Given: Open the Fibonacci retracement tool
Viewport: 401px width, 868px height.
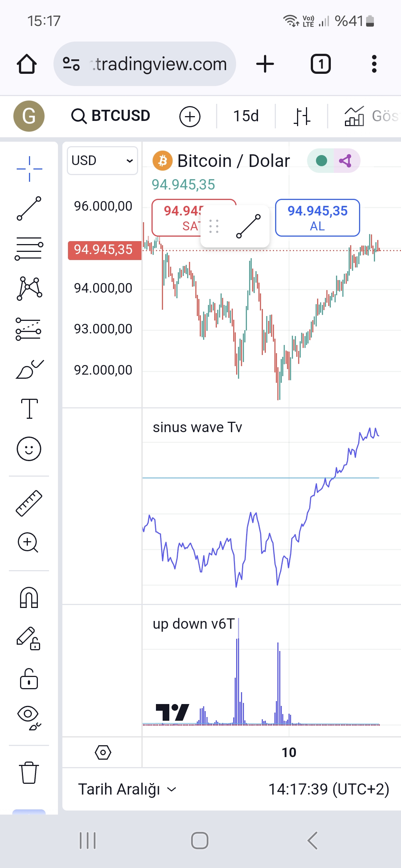Looking at the screenshot, I should pyautogui.click(x=29, y=248).
